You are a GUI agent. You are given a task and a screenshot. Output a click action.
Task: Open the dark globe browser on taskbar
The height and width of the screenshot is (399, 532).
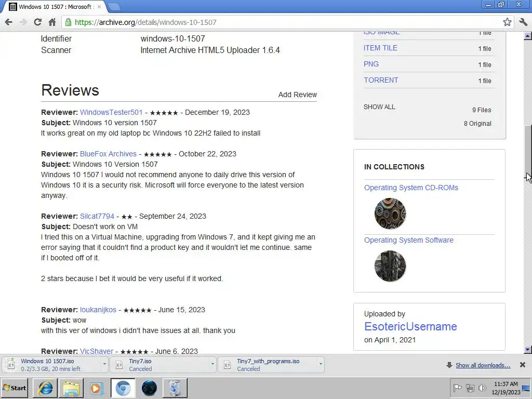(x=149, y=388)
